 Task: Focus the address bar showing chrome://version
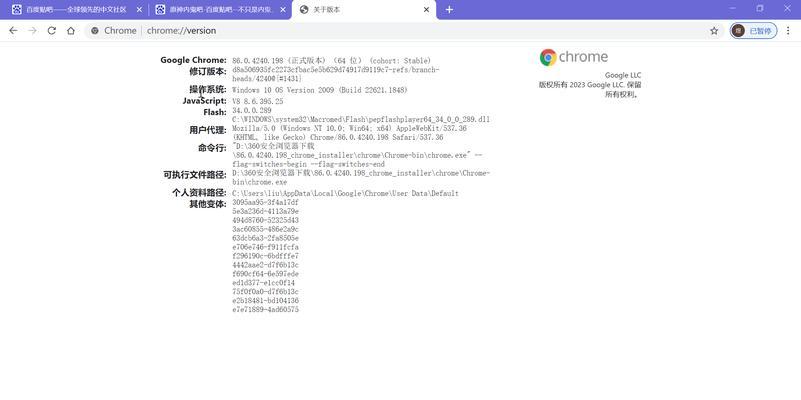(x=400, y=31)
